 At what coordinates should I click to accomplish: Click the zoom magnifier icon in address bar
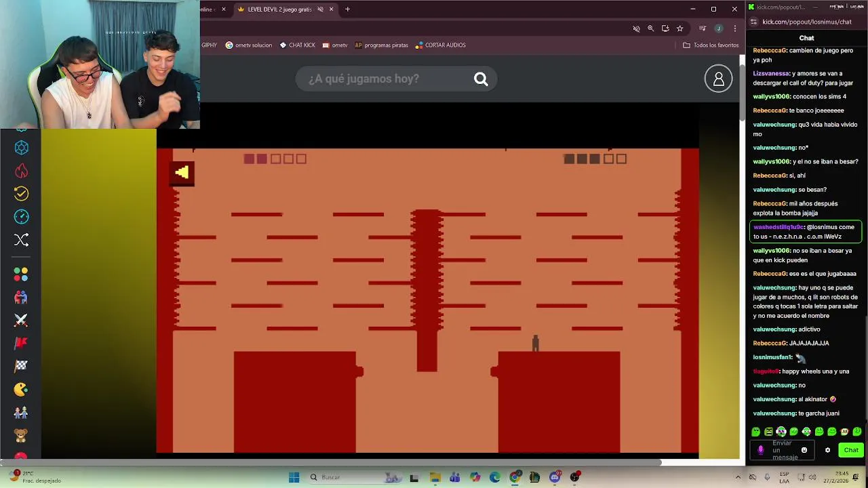pos(650,28)
